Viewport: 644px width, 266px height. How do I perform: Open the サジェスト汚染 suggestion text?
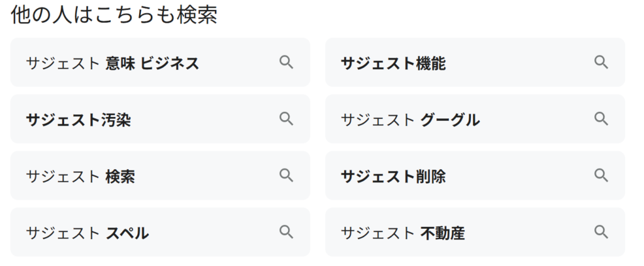[x=79, y=119]
